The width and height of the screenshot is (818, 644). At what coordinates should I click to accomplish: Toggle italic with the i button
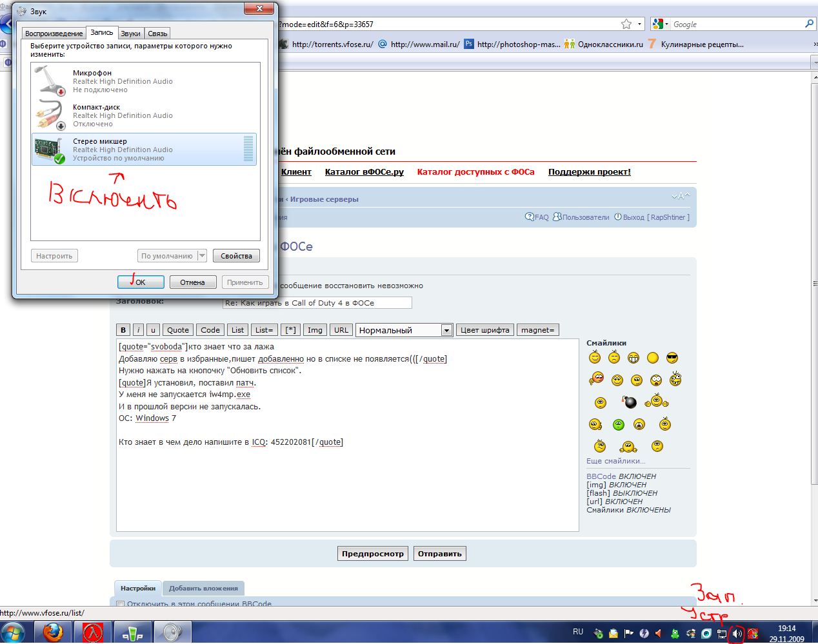[138, 330]
